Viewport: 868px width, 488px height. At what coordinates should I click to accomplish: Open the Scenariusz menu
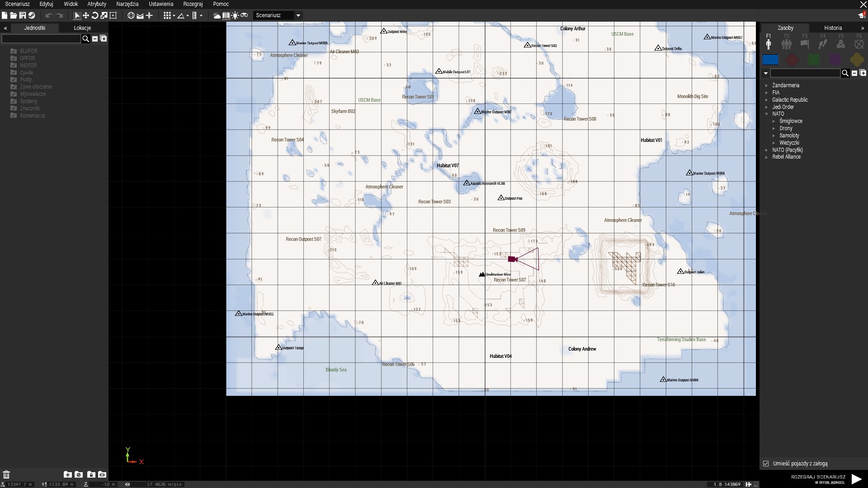pos(17,4)
